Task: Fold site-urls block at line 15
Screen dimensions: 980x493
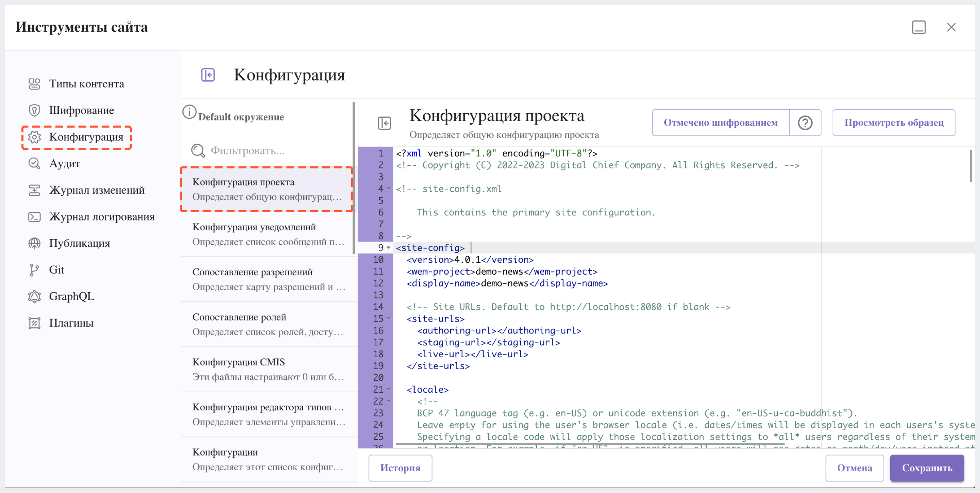Action: [x=388, y=318]
